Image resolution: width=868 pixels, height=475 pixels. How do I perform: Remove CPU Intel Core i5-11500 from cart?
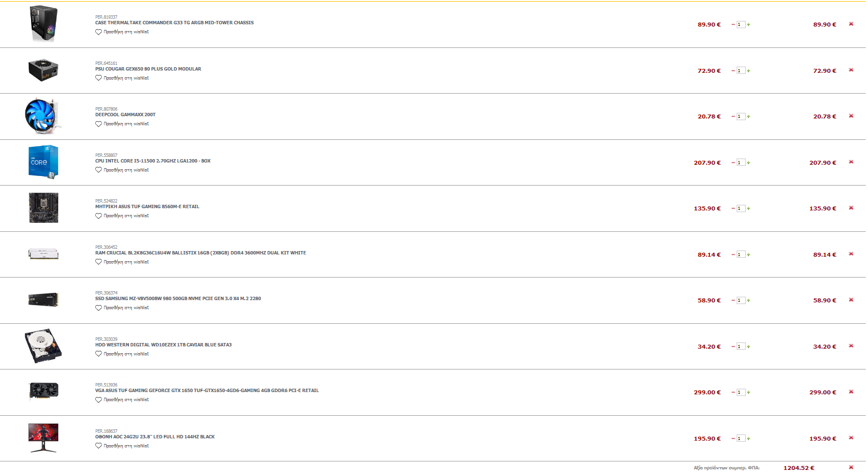pos(851,162)
